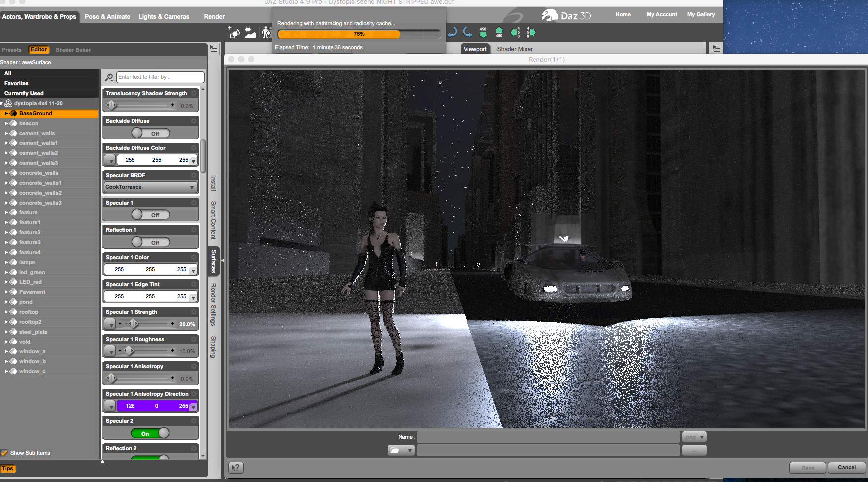Open the gear menu for Specular BRDF
Viewport: 868px width, 482px height.
pos(194,175)
